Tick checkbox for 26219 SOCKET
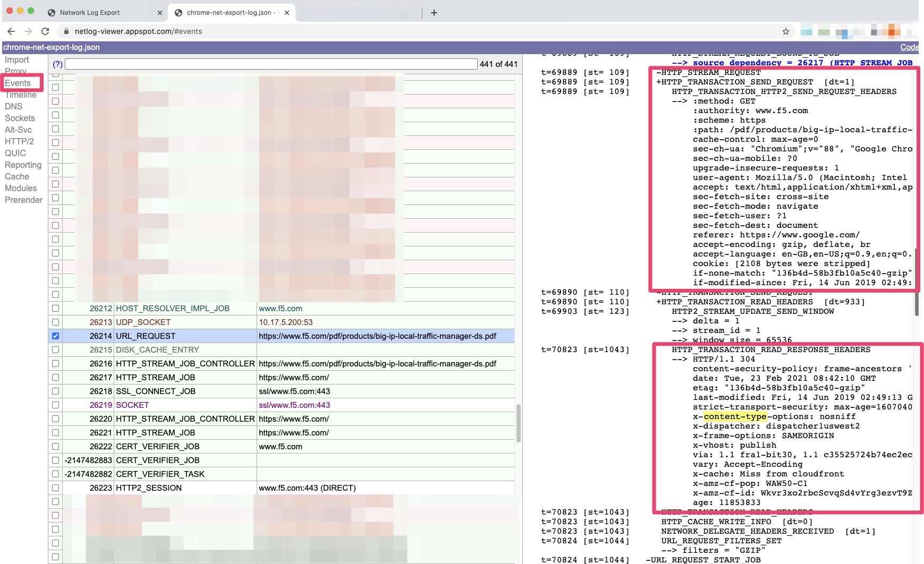The image size is (924, 564). 55,405
